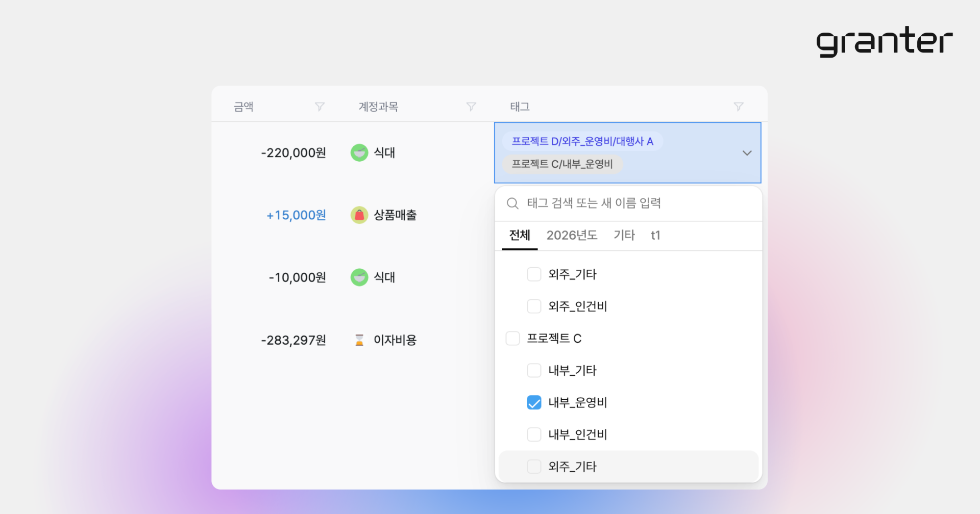The height and width of the screenshot is (514, 980).
Task: Click the shopping bag icon beside 상품매출
Action: click(x=359, y=215)
